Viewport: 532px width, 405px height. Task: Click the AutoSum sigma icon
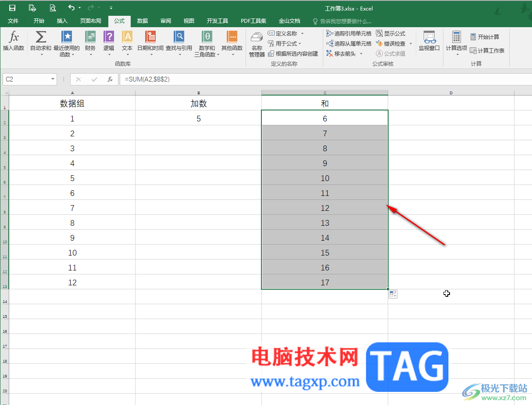pos(41,37)
